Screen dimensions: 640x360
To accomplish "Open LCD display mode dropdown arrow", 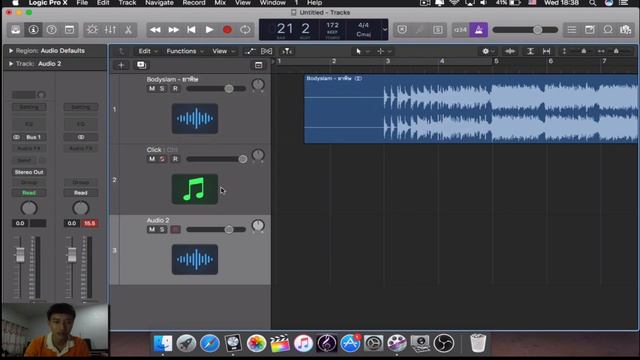I will (x=384, y=30).
